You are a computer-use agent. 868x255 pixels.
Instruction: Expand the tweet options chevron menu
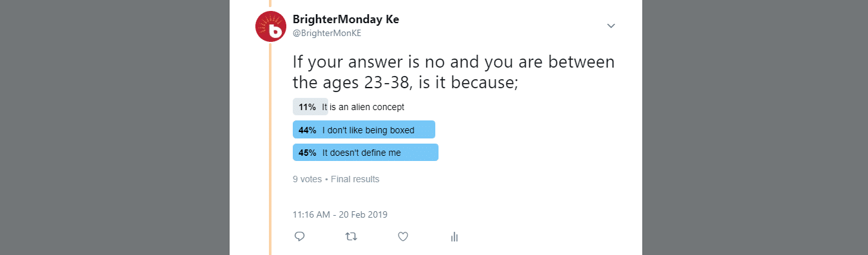click(x=611, y=26)
